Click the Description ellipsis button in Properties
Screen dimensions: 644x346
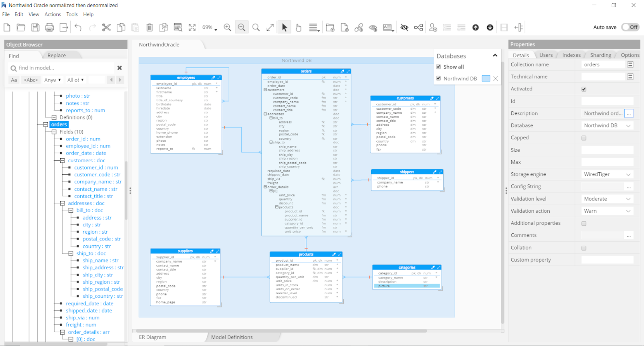[629, 113]
